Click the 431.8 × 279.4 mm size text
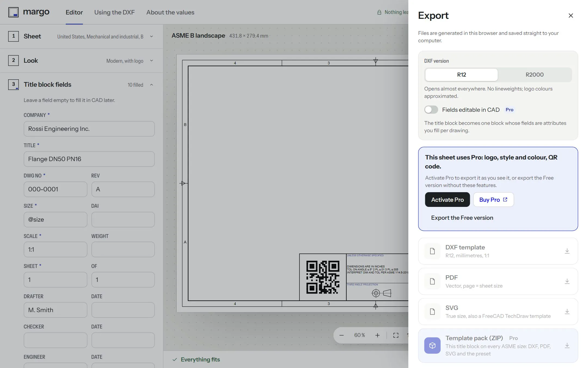 coord(249,36)
